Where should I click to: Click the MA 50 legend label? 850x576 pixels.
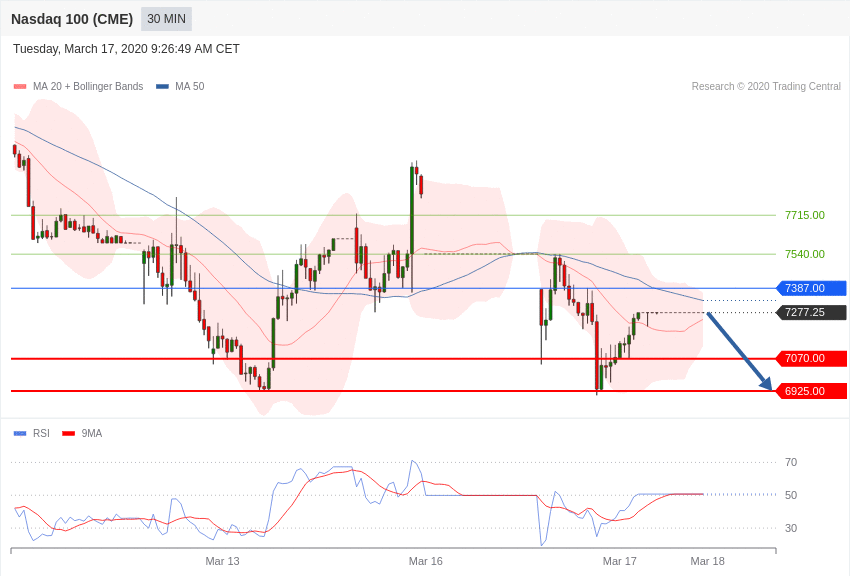[190, 86]
